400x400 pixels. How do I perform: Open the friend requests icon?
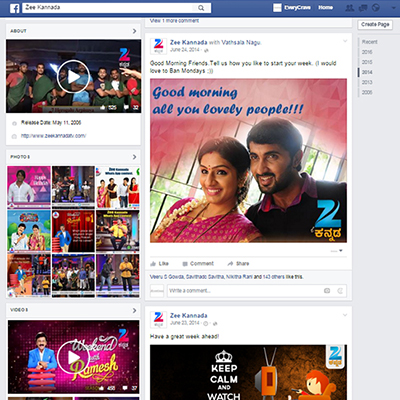click(349, 8)
